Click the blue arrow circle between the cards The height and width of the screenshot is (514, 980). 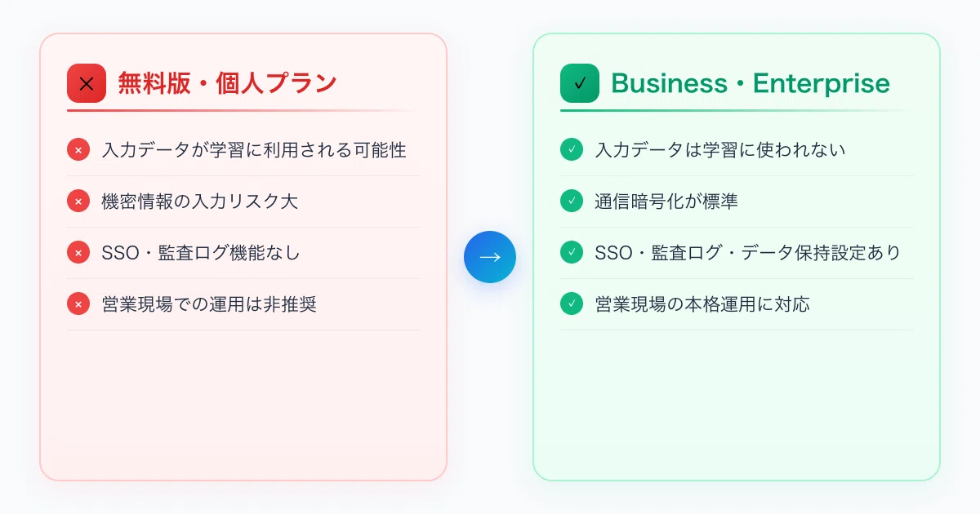tap(490, 257)
